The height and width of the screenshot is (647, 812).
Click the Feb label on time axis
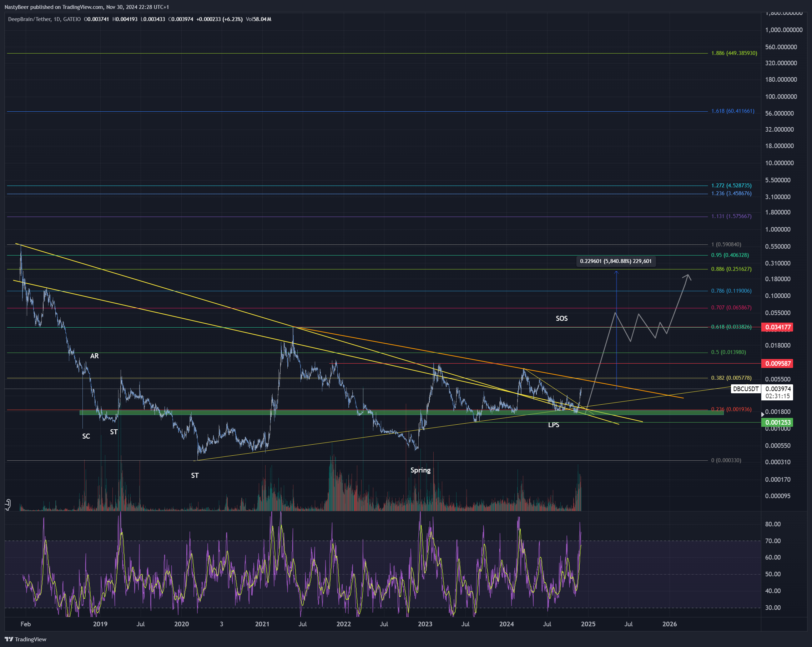[26, 624]
